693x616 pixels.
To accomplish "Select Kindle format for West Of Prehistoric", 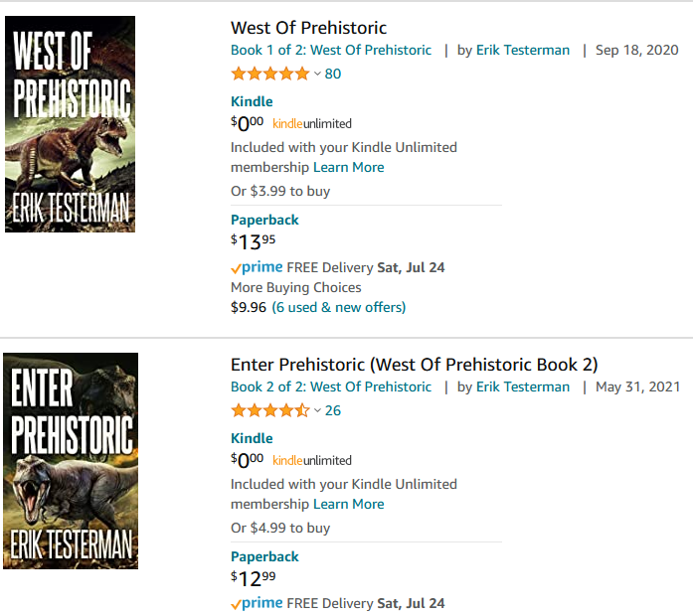I will [252, 101].
